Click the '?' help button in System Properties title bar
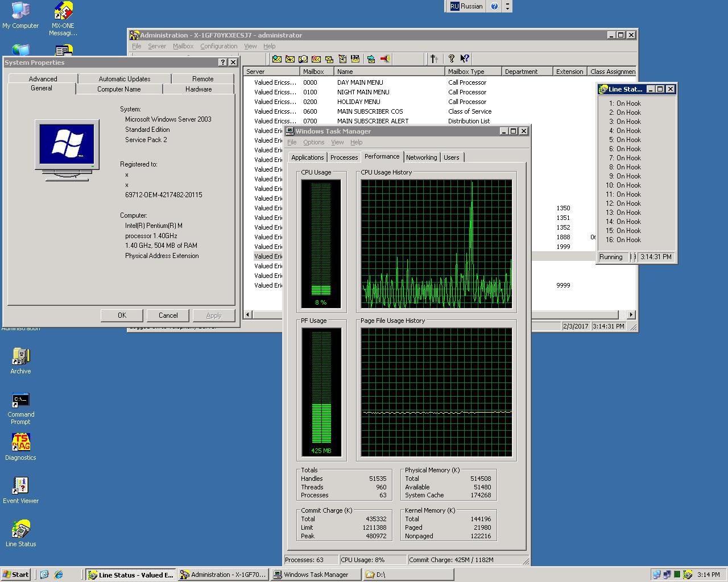Screen dimensions: 728x582 [x=222, y=63]
